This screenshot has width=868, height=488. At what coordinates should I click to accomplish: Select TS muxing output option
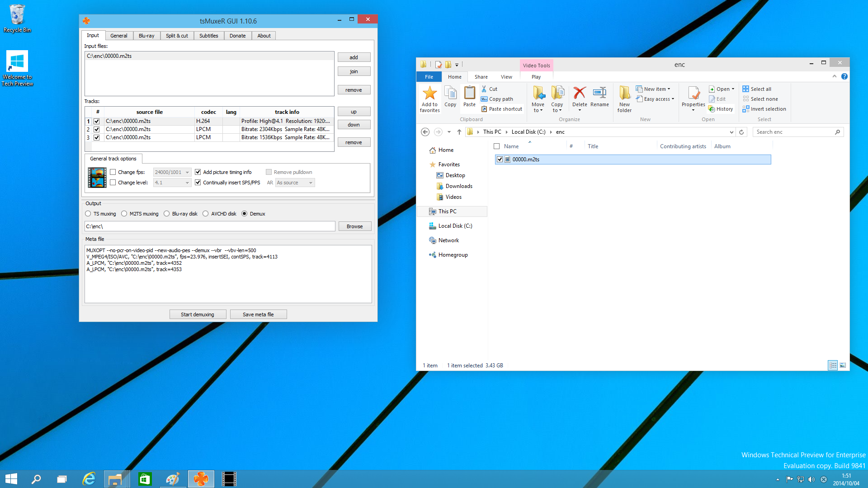(x=88, y=214)
